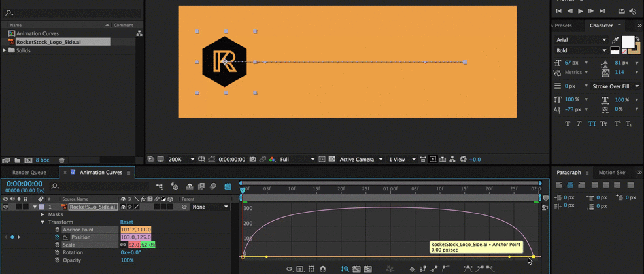Reset the exposure in the viewer
This screenshot has width=644, height=274.
click(x=464, y=160)
